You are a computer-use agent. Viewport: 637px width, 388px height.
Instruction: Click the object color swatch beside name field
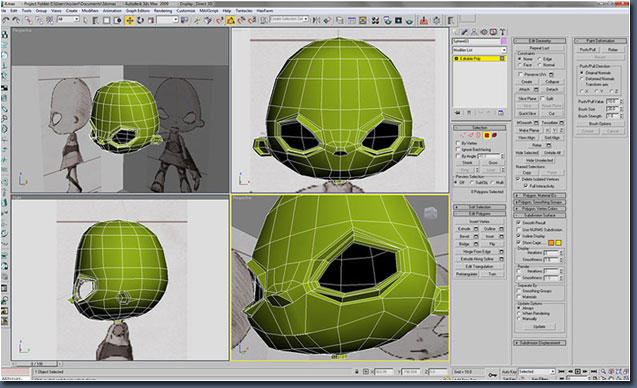(504, 41)
